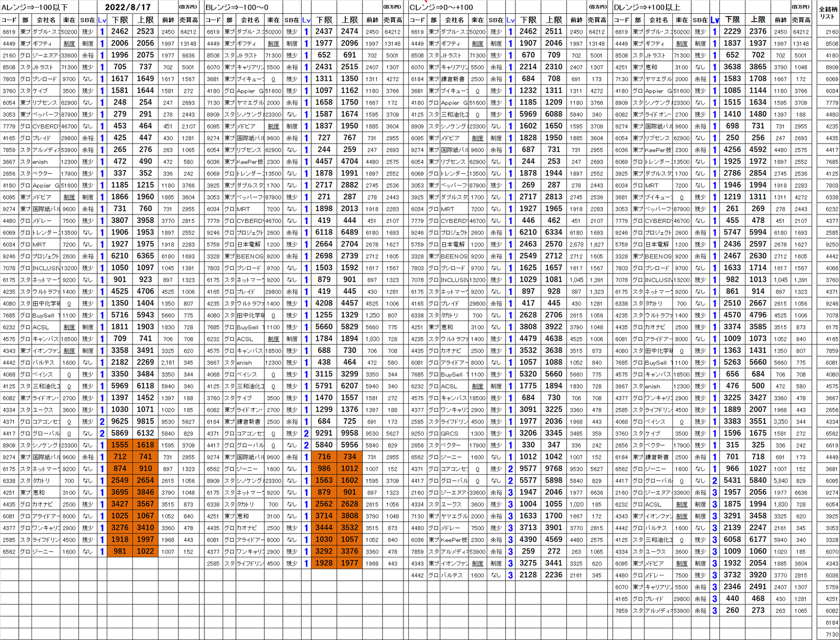Select orange highlighted cell '3714' in B range
This screenshot has height=640, width=840.
324,516
